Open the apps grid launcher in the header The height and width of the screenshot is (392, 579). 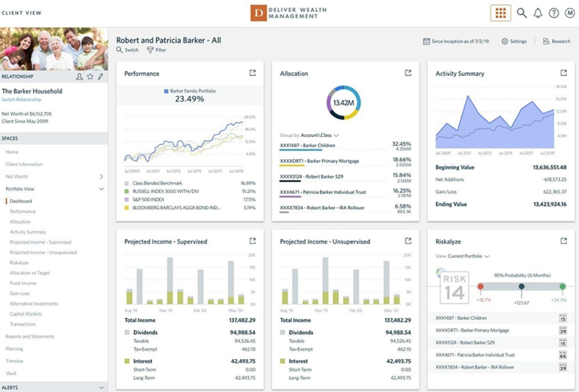pos(501,12)
